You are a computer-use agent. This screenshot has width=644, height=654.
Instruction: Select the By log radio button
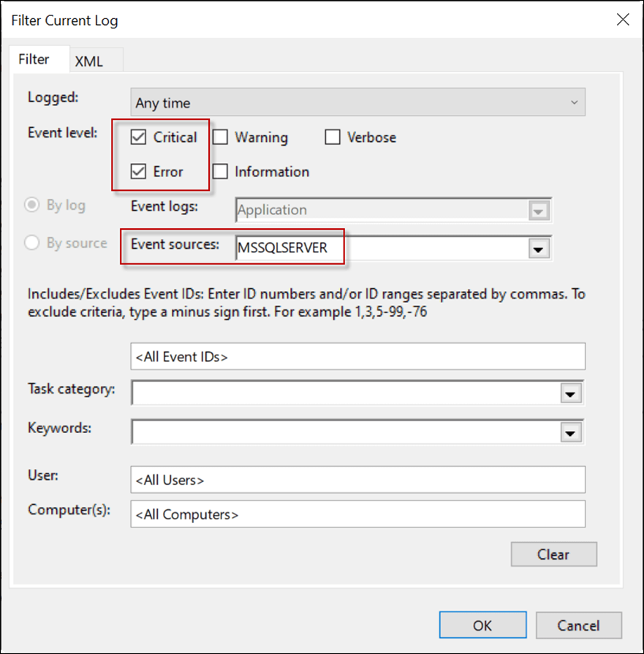pos(32,206)
